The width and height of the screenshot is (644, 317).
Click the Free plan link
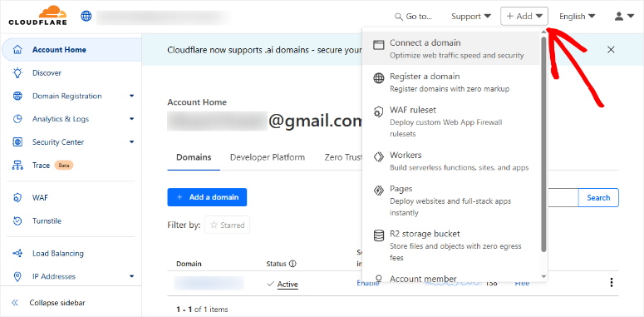pyautogui.click(x=522, y=283)
